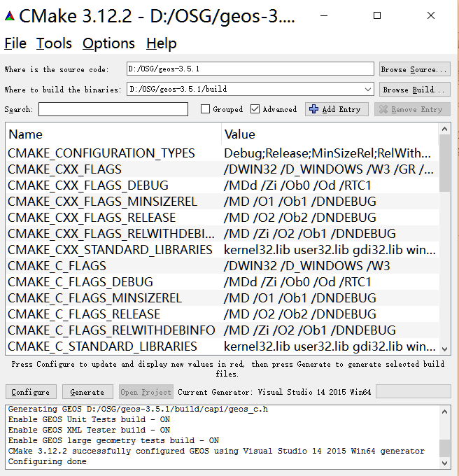Focus the Search input field

(113, 109)
